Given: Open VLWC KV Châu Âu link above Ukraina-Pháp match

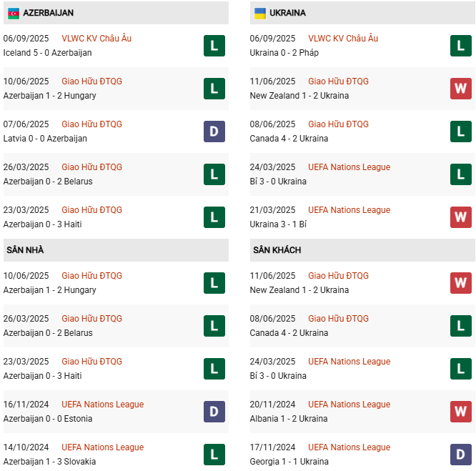Looking at the screenshot, I should pos(343,39).
